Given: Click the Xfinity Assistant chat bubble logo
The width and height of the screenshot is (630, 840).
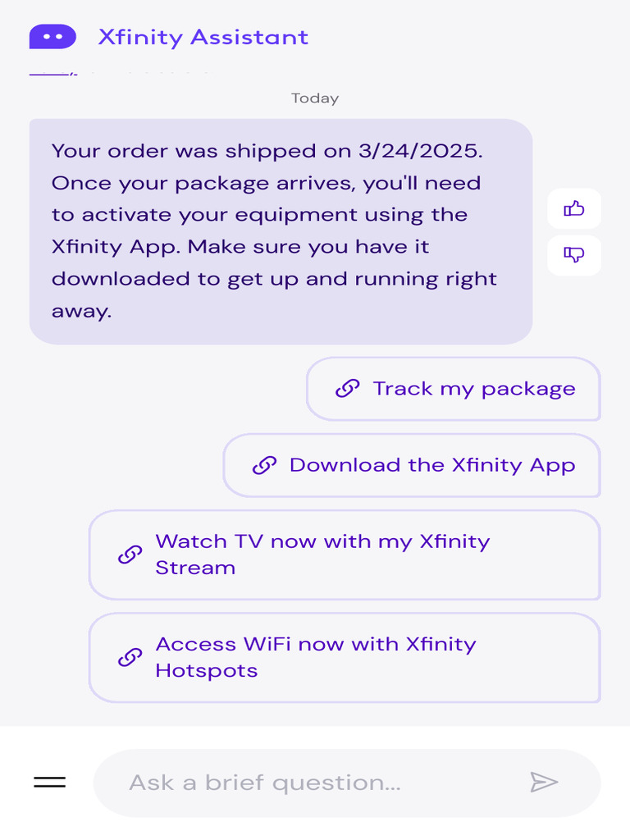Looking at the screenshot, I should click(x=52, y=37).
